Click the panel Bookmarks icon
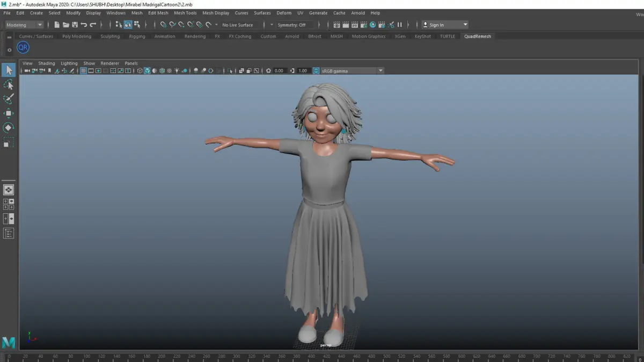644x362 pixels. click(49, 70)
